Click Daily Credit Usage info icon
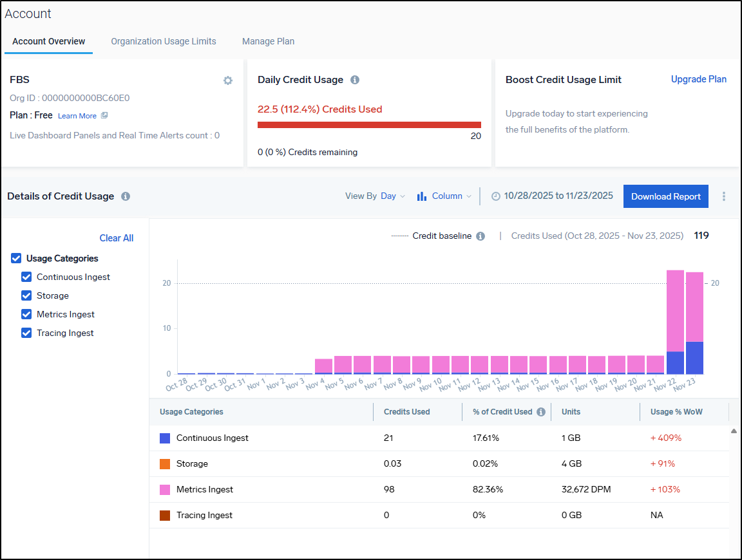The height and width of the screenshot is (560, 742). (x=354, y=80)
